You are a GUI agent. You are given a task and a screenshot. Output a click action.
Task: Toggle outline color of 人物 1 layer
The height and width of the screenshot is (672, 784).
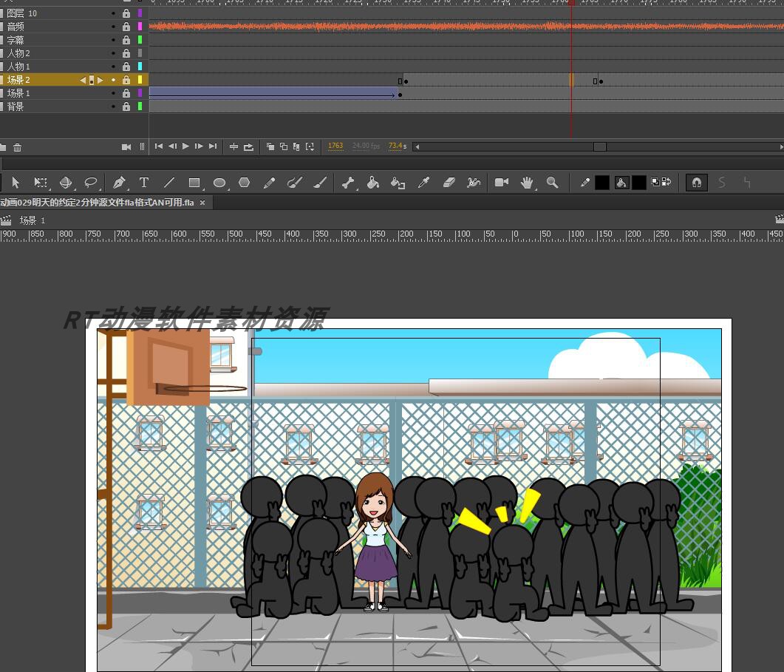140,67
